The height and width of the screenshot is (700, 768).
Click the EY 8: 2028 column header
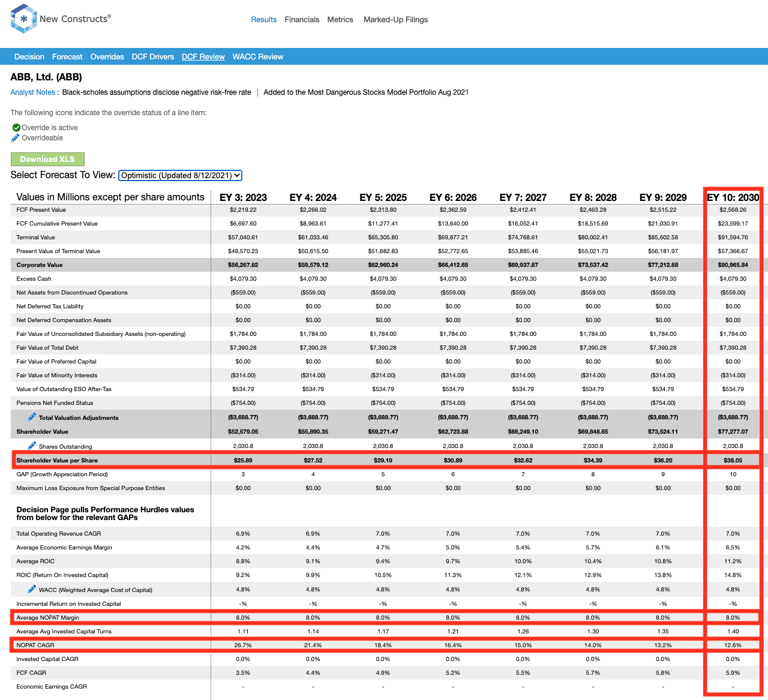point(593,197)
